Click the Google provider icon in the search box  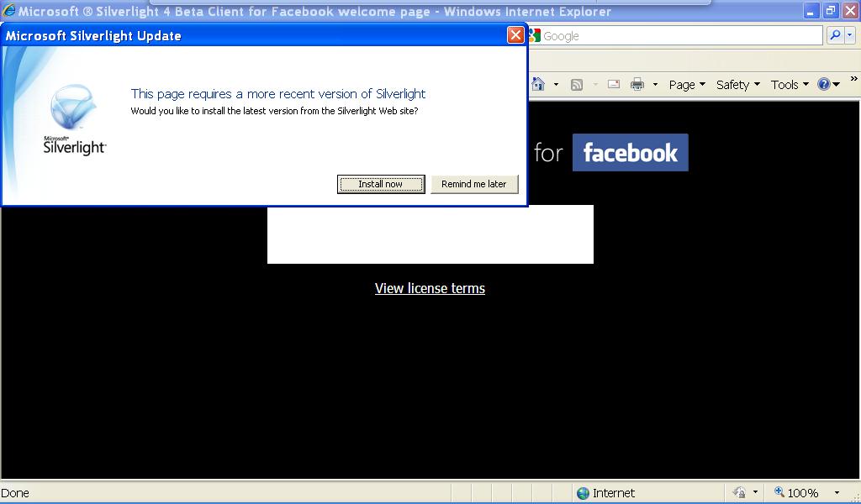(x=534, y=35)
